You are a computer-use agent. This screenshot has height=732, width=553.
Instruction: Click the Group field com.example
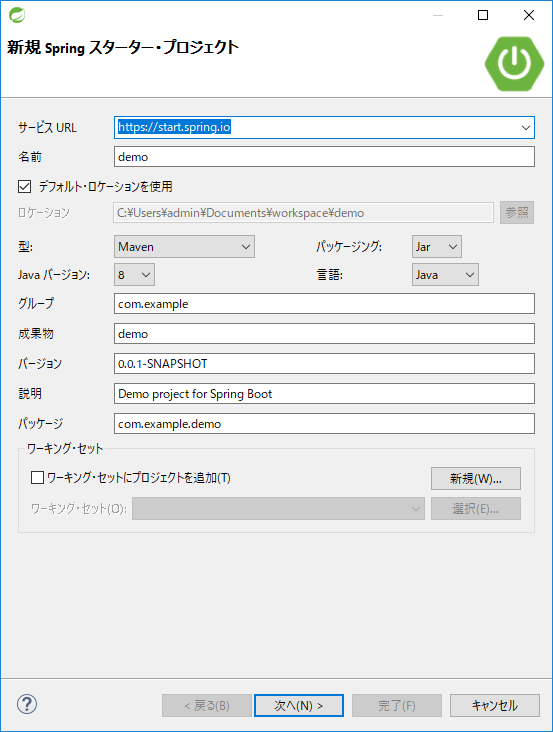tap(324, 304)
